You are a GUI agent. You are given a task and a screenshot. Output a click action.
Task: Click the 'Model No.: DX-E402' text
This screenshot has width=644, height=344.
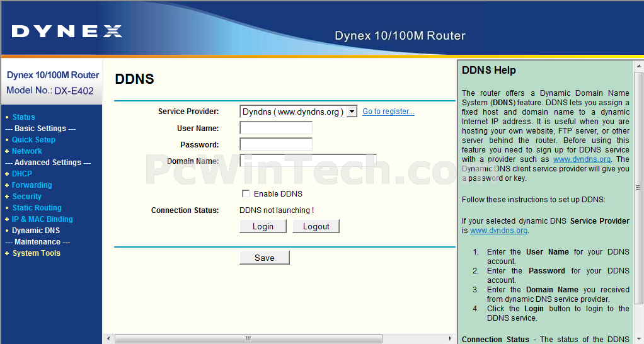[50, 90]
